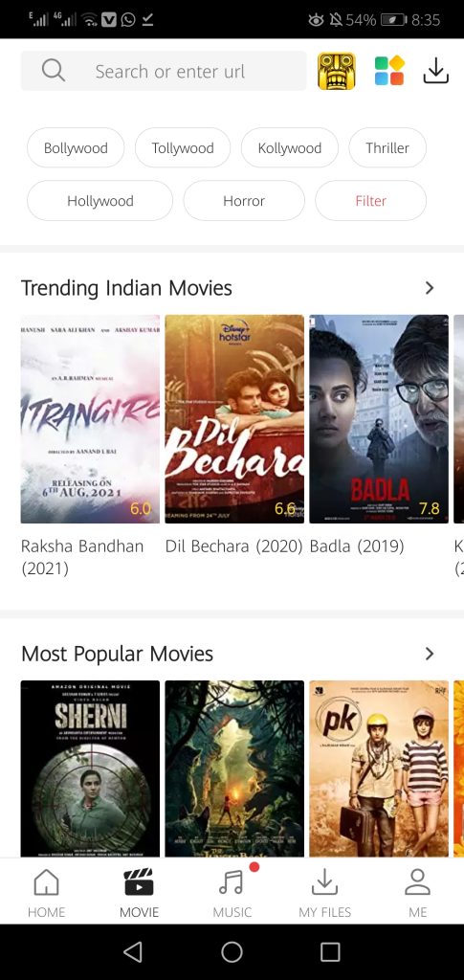This screenshot has width=464, height=980.
Task: Switch to the MUSIC tab
Action: (232, 893)
